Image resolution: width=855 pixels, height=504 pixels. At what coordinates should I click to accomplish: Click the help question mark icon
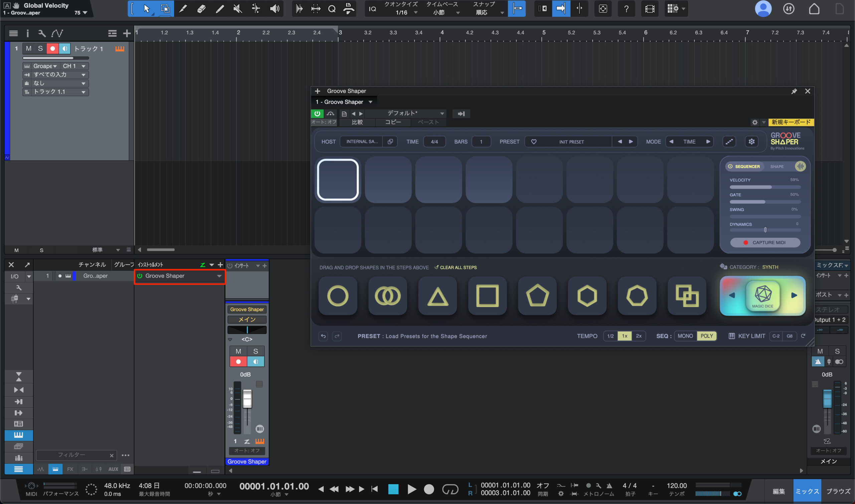(626, 8)
